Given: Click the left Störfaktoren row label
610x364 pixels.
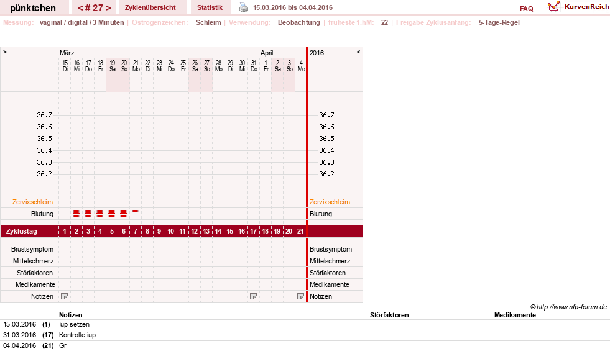Looking at the screenshot, I should 35,273.
